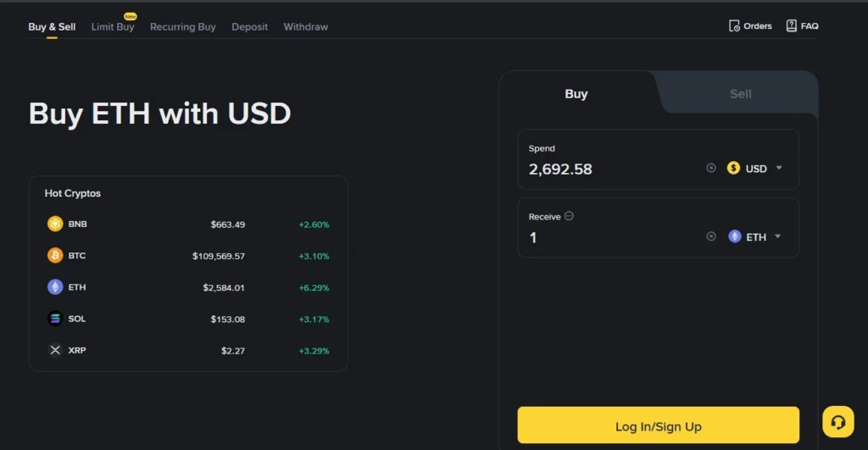The width and height of the screenshot is (868, 450).
Task: Open Orders via its clipboard icon
Action: [734, 26]
